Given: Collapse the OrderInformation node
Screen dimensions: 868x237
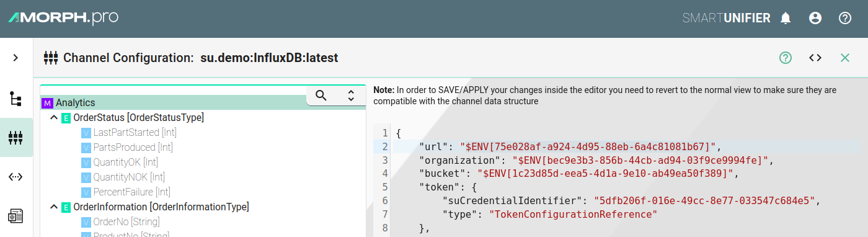Looking at the screenshot, I should click(54, 207).
